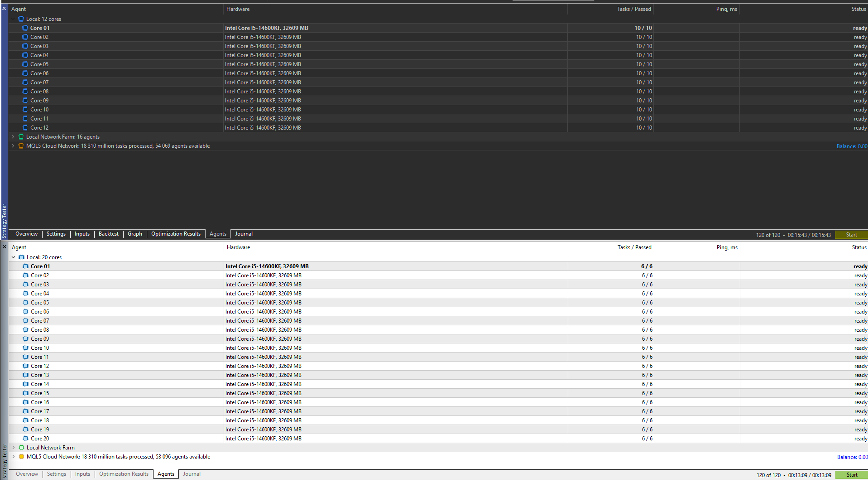Select Core 06 row in light window

pos(438,312)
